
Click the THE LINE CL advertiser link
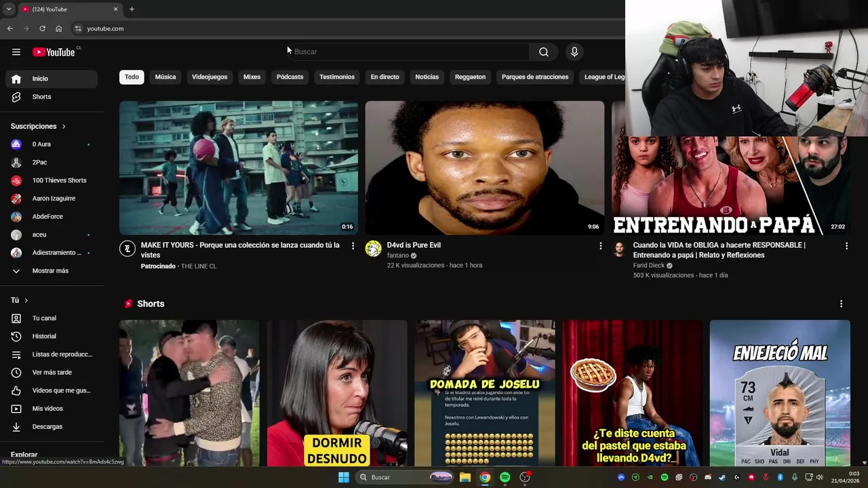199,266
